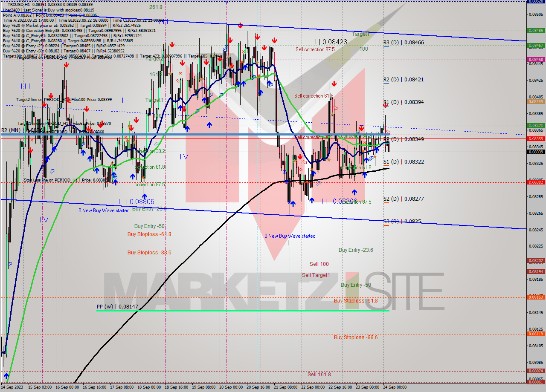Click the 0.08119 price axis tag
Viewport: 546px width, 392px height.
(535, 334)
